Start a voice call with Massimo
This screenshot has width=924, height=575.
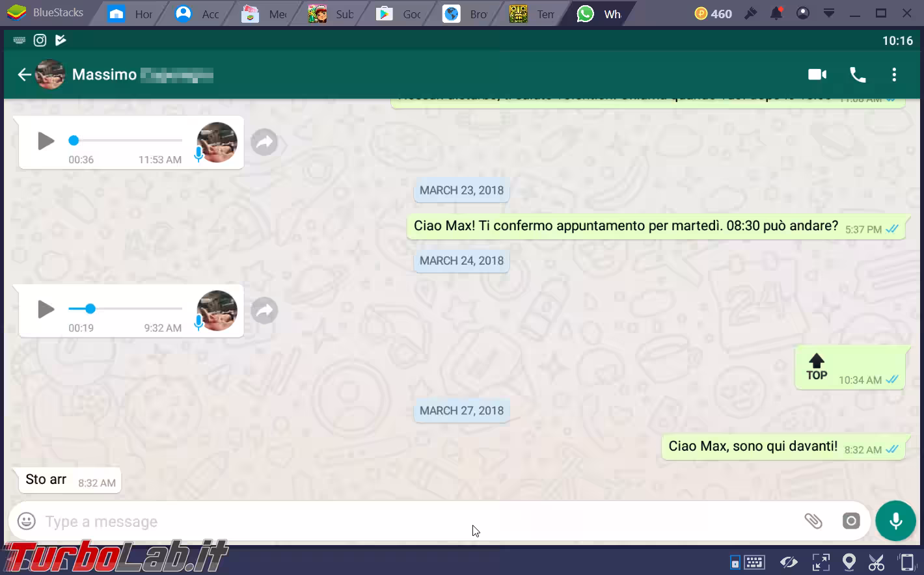coord(858,75)
